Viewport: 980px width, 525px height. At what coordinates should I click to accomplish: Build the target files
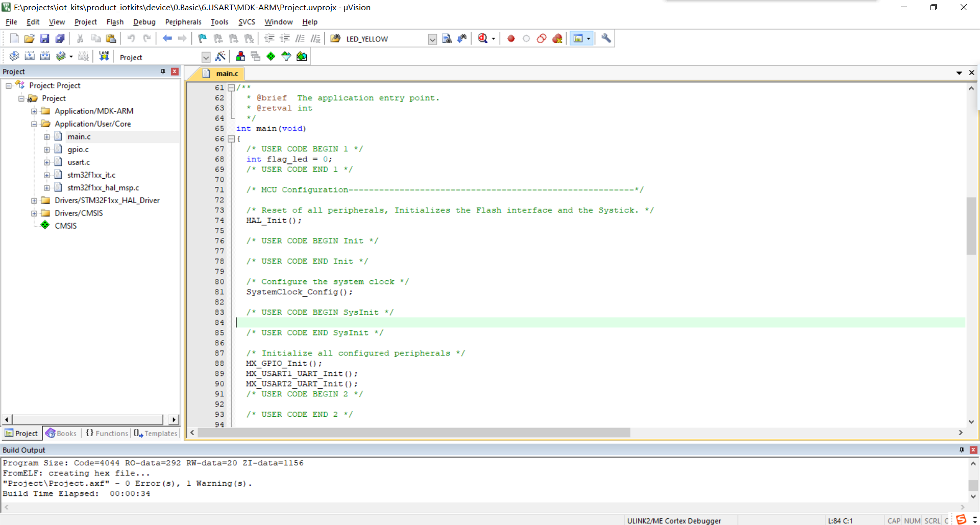coord(30,56)
